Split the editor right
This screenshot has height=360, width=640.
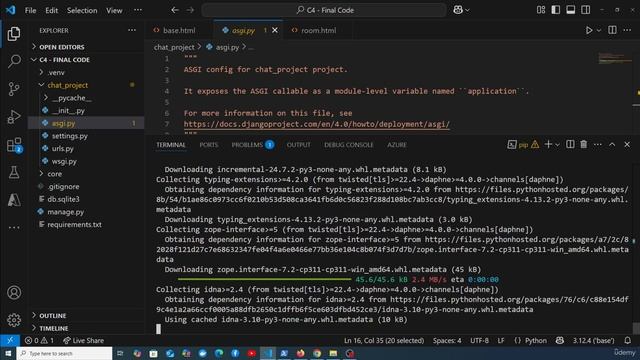pos(612,30)
